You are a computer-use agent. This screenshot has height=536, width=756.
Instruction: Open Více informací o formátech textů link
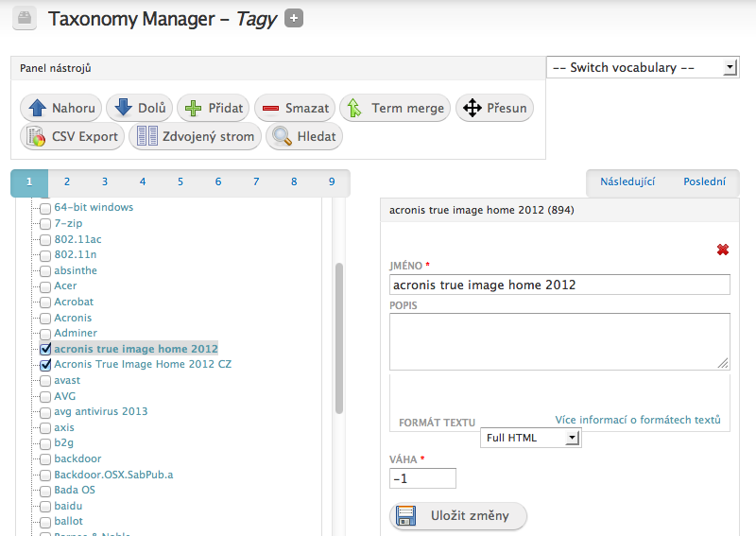(638, 420)
